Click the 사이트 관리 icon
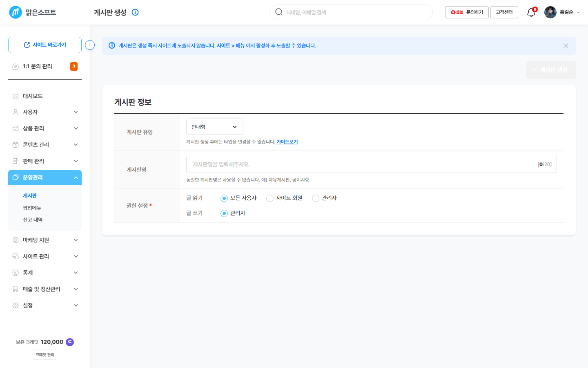 pos(16,256)
